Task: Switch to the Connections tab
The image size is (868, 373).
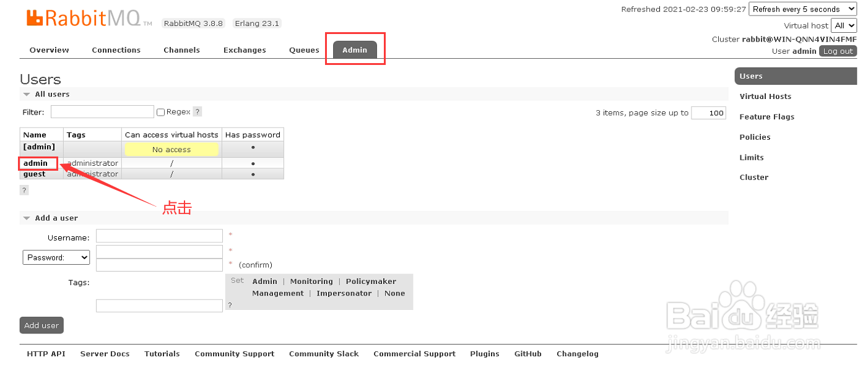Action: pyautogui.click(x=116, y=50)
